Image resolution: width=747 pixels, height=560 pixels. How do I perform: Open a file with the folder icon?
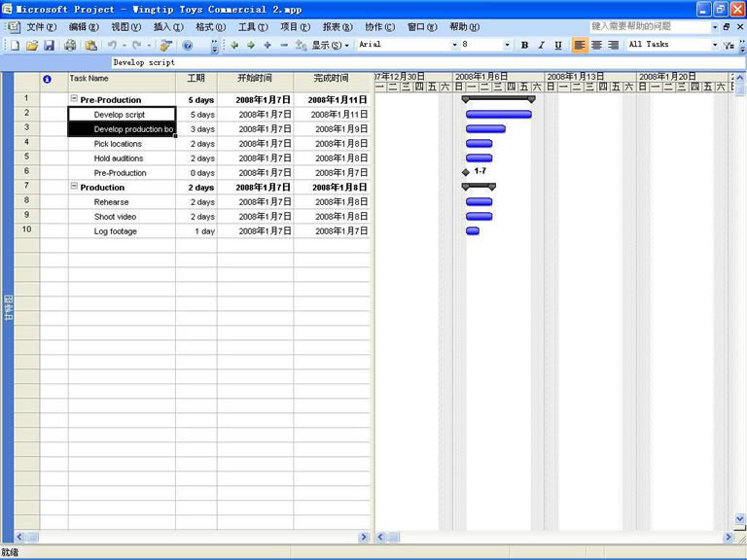tap(32, 46)
